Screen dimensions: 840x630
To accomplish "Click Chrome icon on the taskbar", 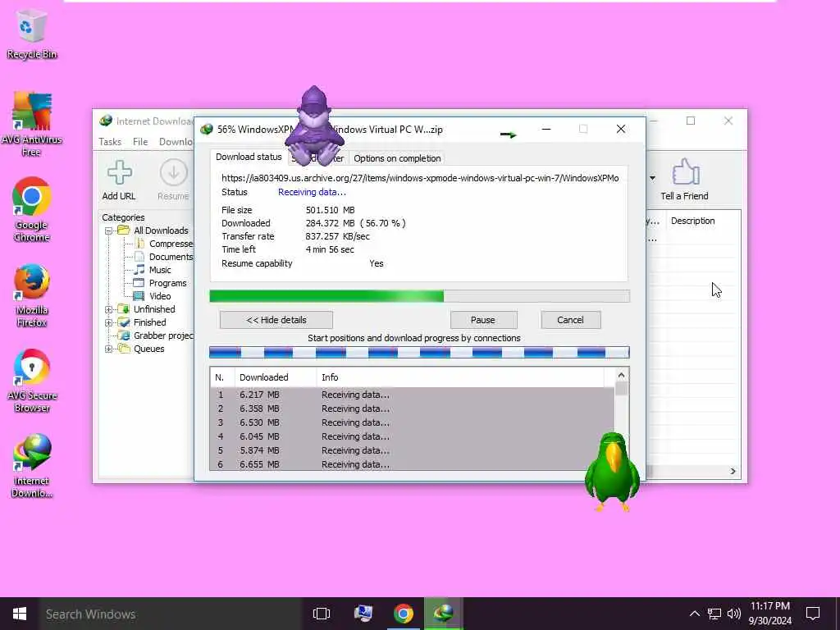I will (x=404, y=614).
